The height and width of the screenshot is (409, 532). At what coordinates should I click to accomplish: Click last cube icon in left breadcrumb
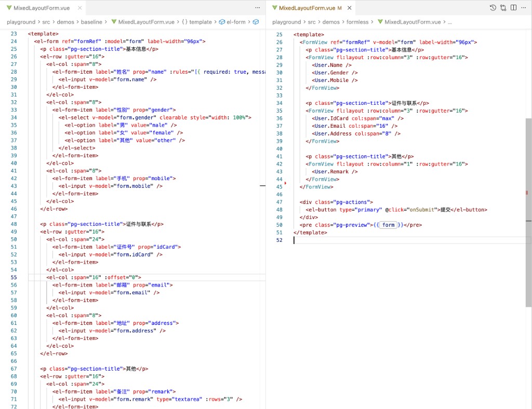click(x=256, y=22)
